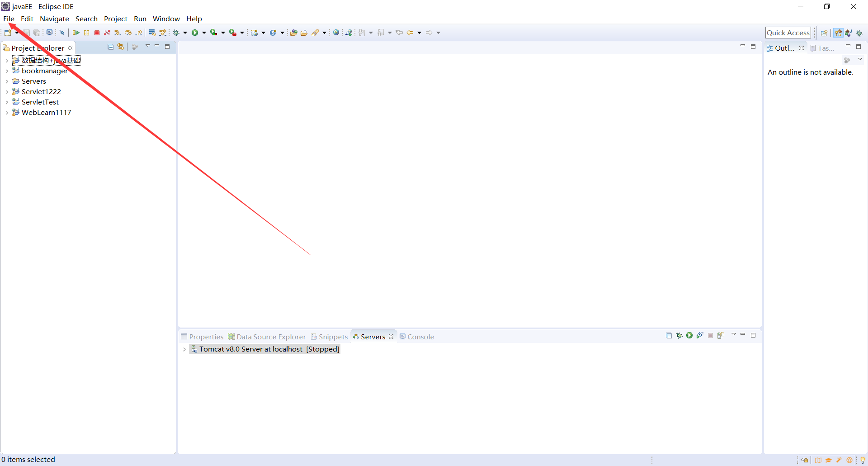868x466 pixels.
Task: Open the Project menu
Action: (x=116, y=19)
